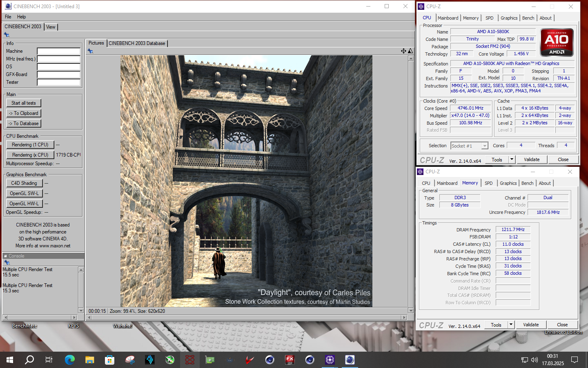588x368 pixels.
Task: Start the OpenGL SW-L test
Action: click(x=24, y=193)
